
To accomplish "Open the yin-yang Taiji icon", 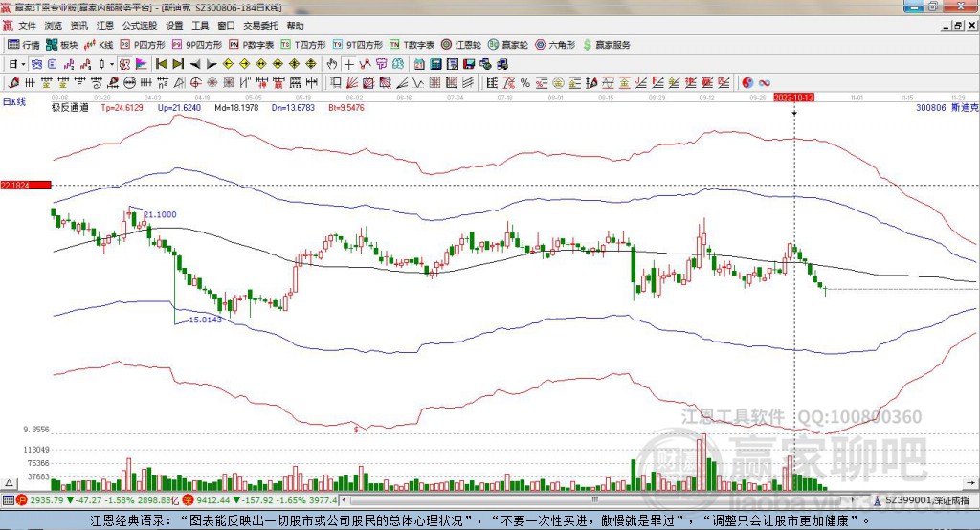I will tap(748, 82).
